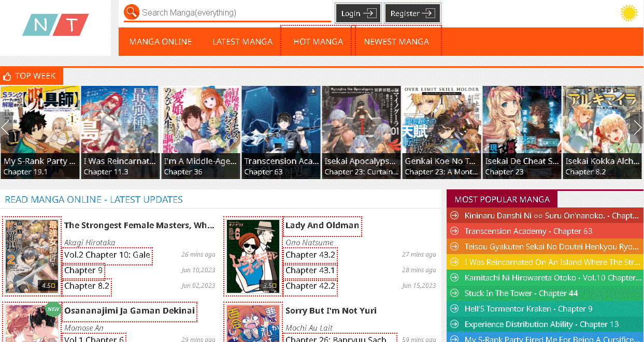Click the 4.5 rating badge on Strongest Female Masters cover

coord(48,286)
